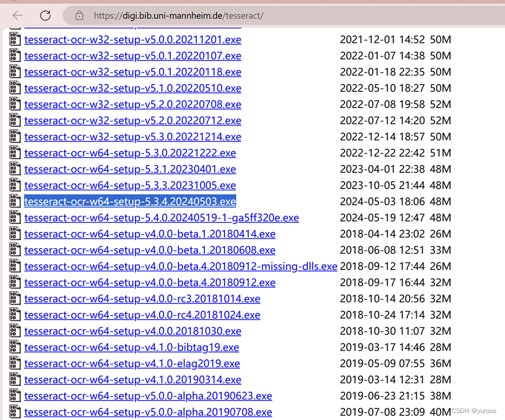Download w64-setup-v4.0.0-rc4.20181024.exe
The height and width of the screenshot is (420, 505).
[143, 315]
